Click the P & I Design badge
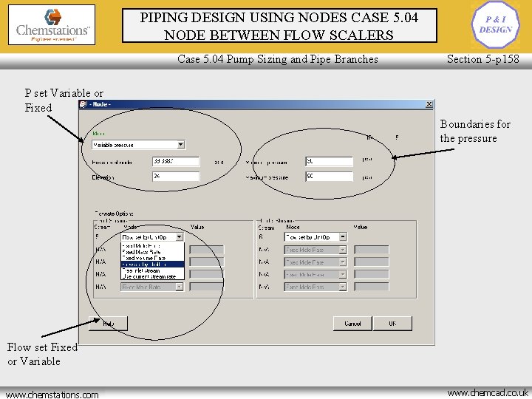The width and height of the screenshot is (532, 399). pyautogui.click(x=495, y=24)
